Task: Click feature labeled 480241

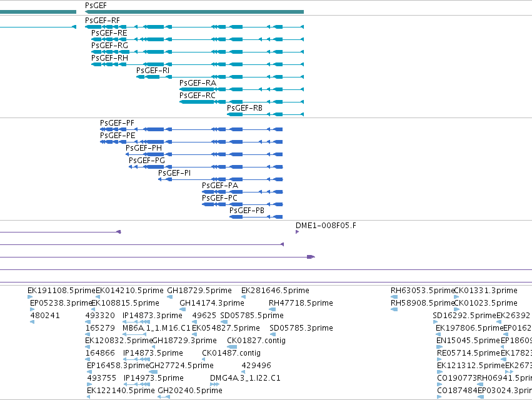Action: (x=45, y=316)
